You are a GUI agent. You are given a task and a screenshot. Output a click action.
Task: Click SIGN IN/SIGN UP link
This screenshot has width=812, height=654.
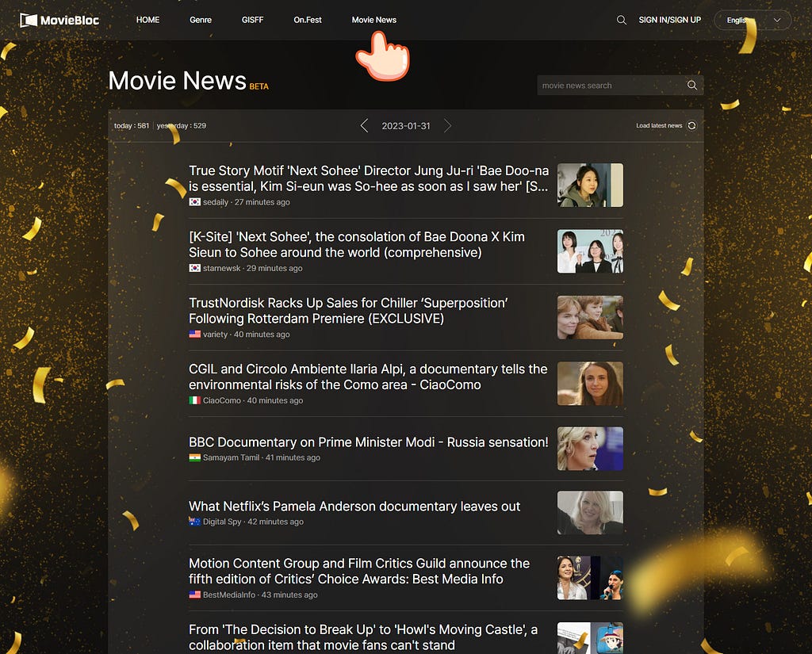669,20
